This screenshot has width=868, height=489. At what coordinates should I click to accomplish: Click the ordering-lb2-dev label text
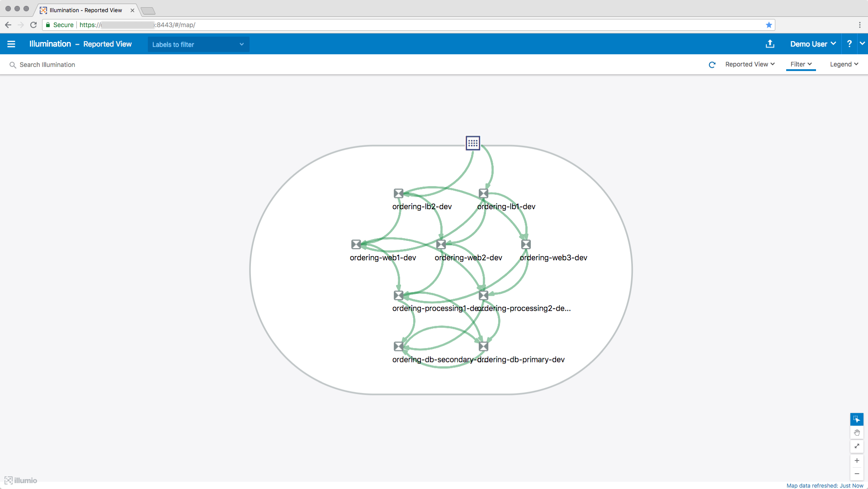pyautogui.click(x=422, y=207)
